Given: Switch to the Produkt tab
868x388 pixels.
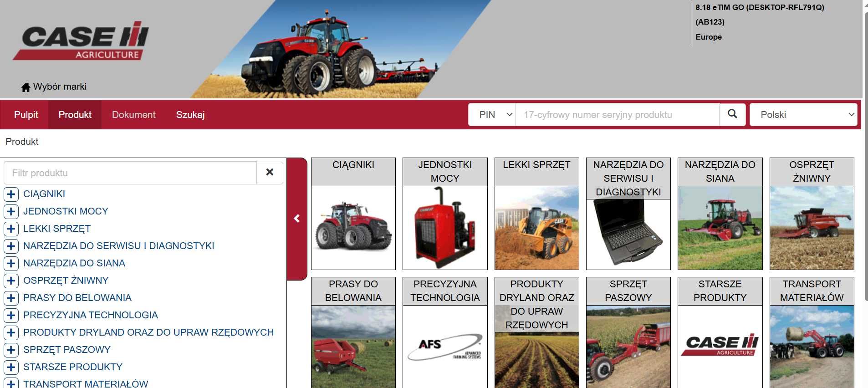Looking at the screenshot, I should coord(75,115).
